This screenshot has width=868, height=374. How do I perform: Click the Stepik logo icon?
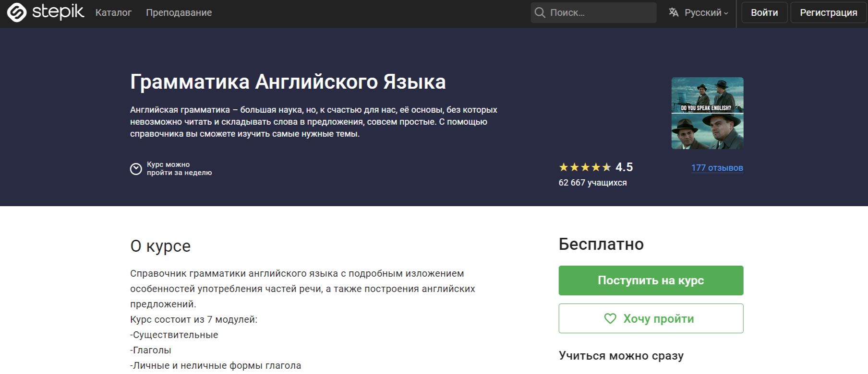(17, 12)
